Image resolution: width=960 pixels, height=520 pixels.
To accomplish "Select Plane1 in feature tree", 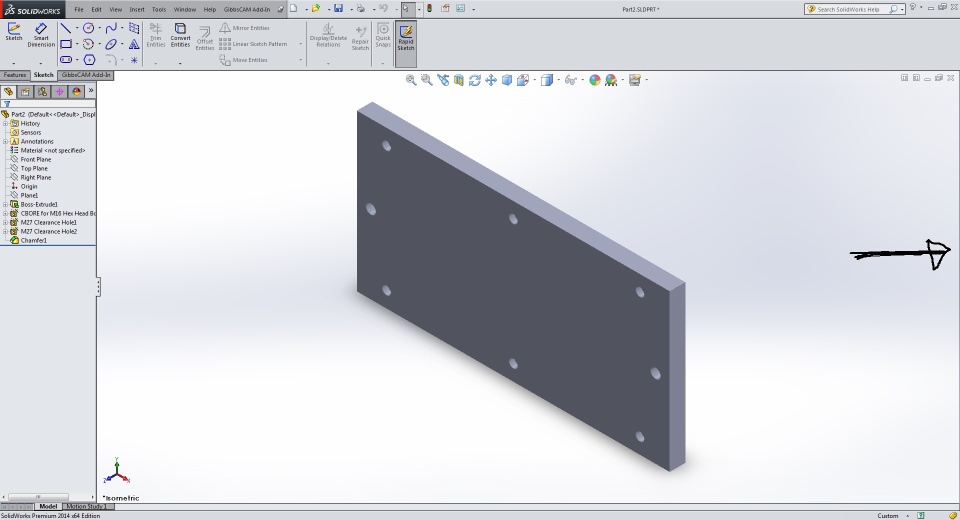I will (29, 195).
